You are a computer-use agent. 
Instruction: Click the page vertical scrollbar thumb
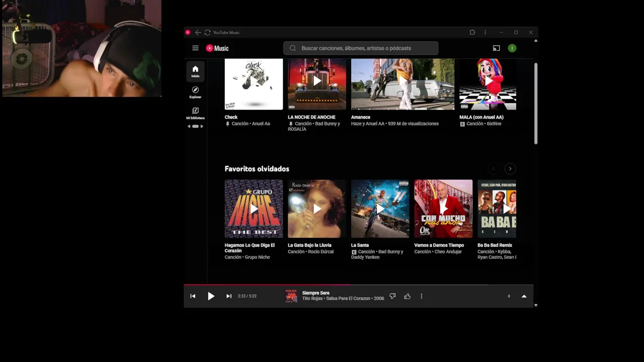pos(535,103)
